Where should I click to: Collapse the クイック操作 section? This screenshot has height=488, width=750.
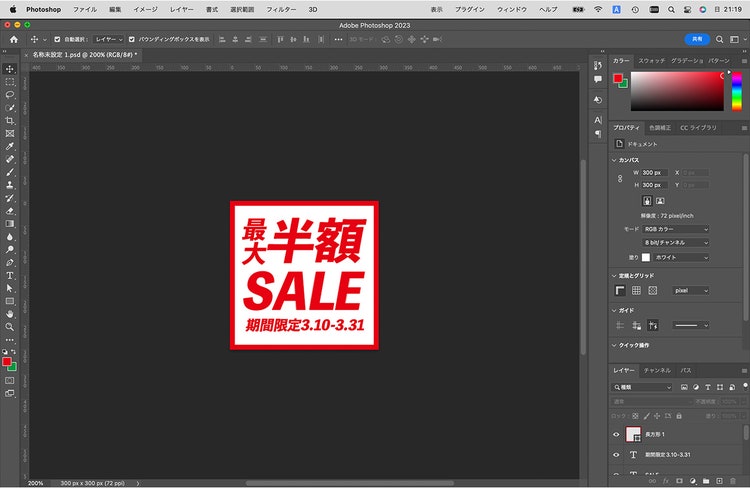point(614,345)
